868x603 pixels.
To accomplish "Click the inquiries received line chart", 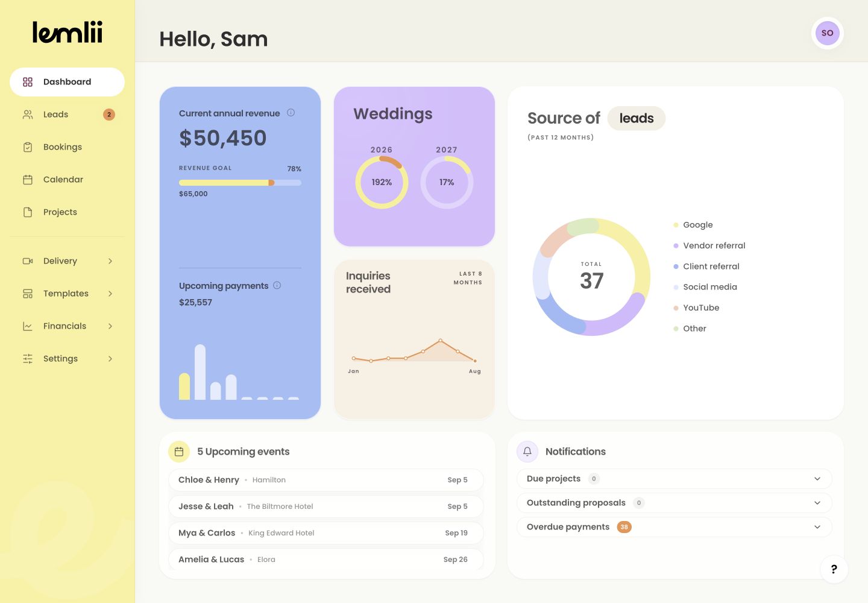I will click(x=415, y=351).
